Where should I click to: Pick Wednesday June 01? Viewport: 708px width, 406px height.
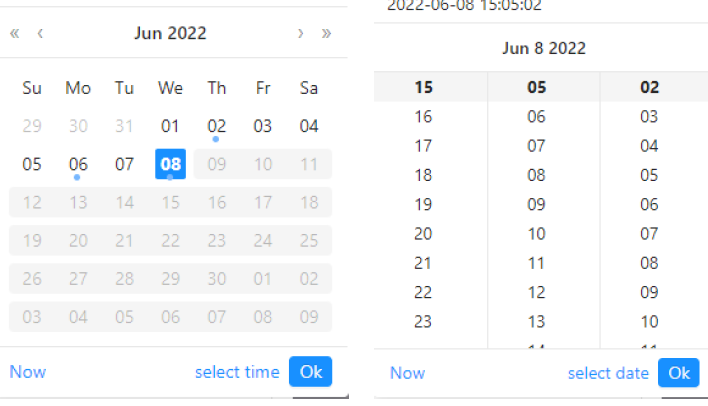(x=170, y=126)
